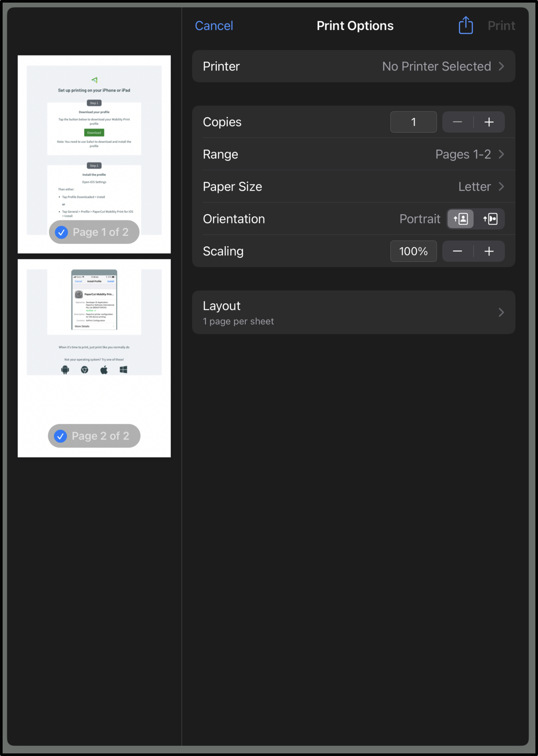Screen dimensions: 538x756
Task: Select the landscape orientation icon
Action: coord(490,219)
